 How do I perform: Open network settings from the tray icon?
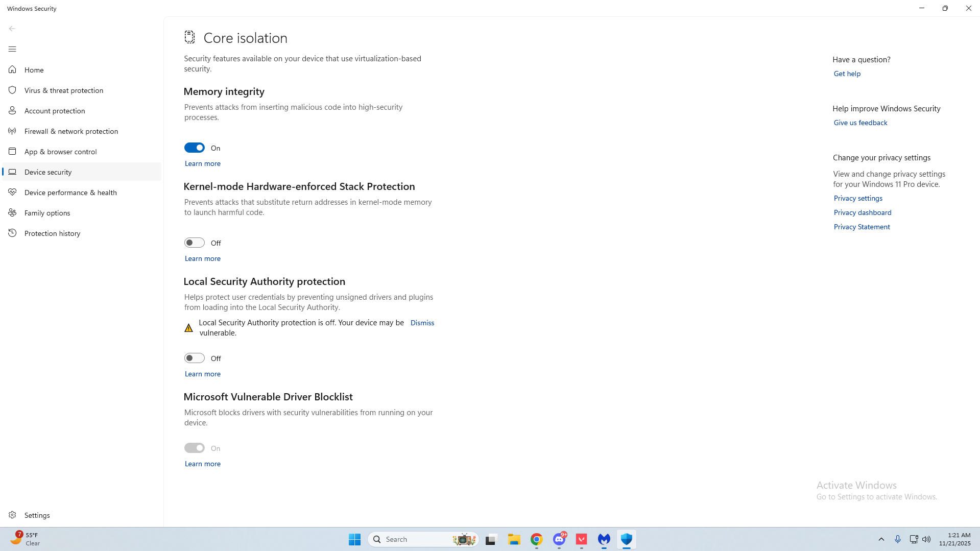tap(914, 539)
